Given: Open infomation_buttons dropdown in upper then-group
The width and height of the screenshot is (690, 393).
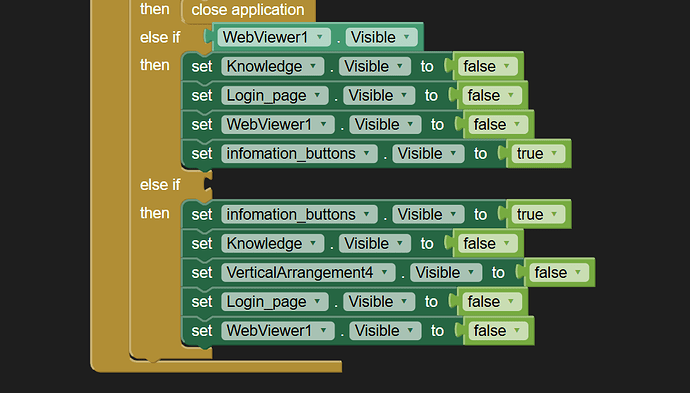Looking at the screenshot, I should tap(299, 154).
